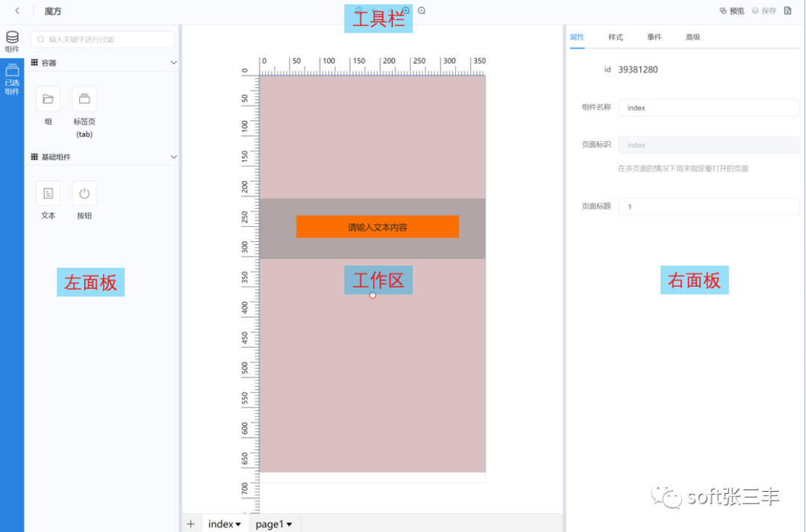Collapse the 基础组件 section
Image resolution: width=806 pixels, height=532 pixels.
173,157
